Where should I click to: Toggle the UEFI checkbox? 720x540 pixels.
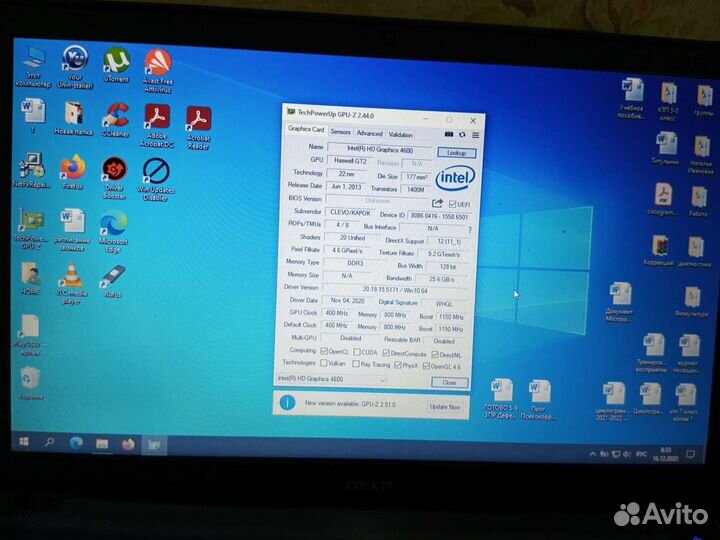tap(452, 204)
